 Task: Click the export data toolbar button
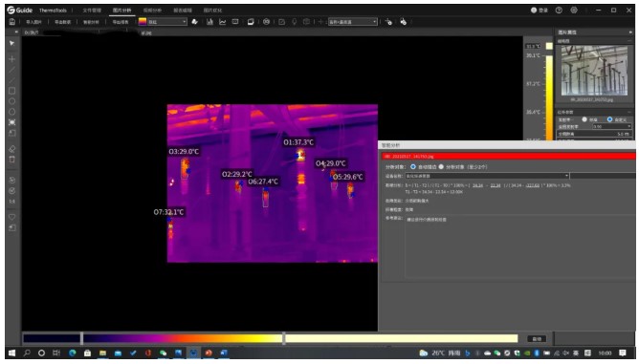[x=62, y=22]
